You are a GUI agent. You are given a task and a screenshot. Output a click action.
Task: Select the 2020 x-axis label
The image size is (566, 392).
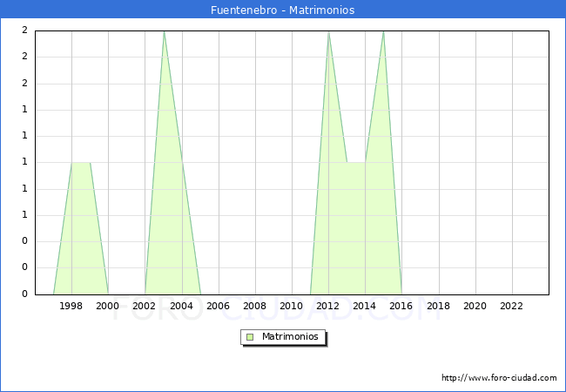pyautogui.click(x=475, y=306)
